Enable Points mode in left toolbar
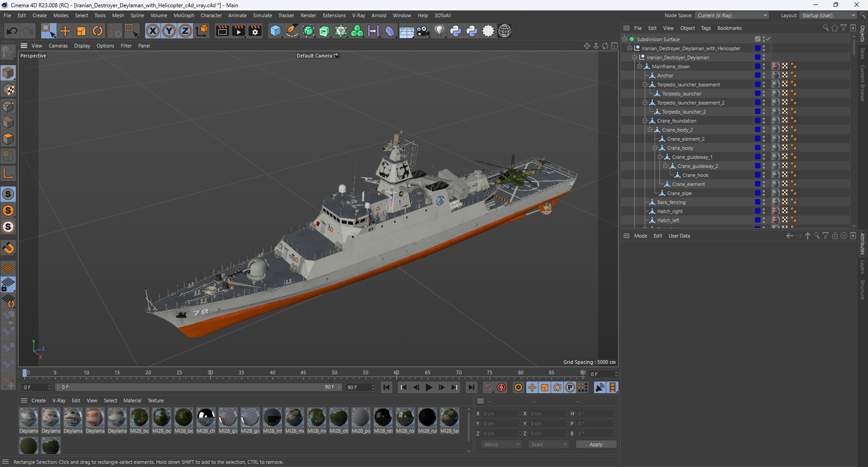 click(8, 106)
